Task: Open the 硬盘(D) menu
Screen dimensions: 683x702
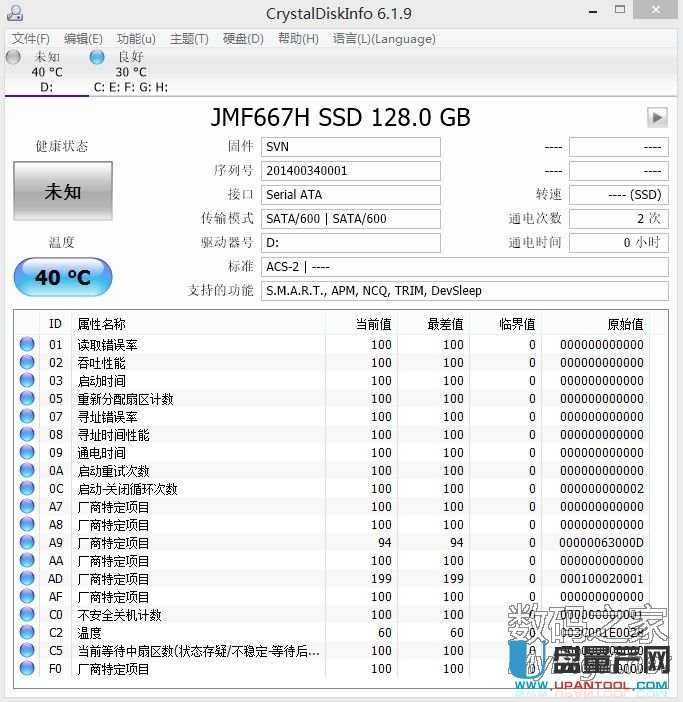Action: point(243,39)
